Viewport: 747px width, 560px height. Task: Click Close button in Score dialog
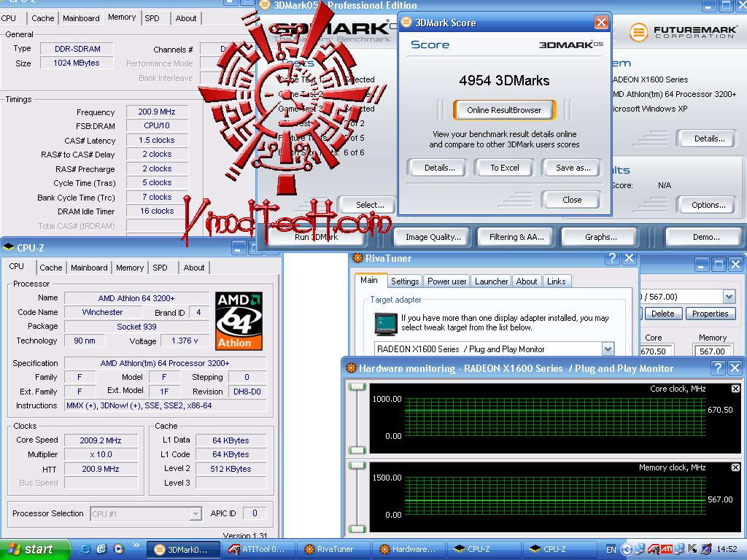pos(572,200)
